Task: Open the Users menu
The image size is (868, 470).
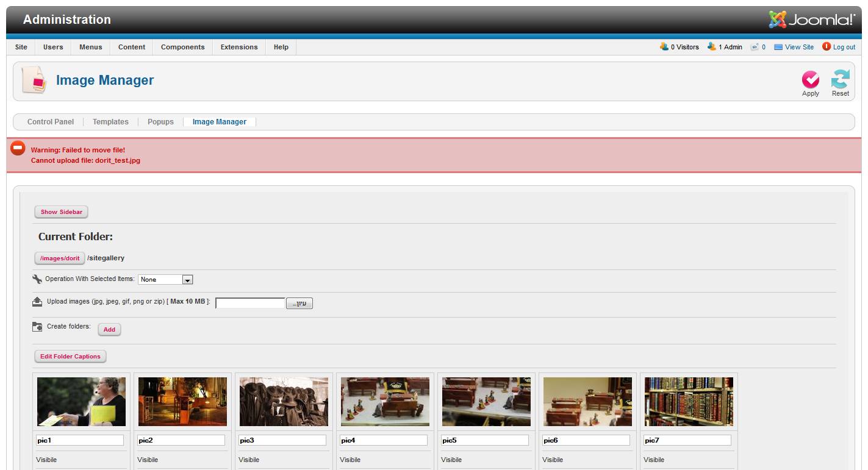Action: 53,47
